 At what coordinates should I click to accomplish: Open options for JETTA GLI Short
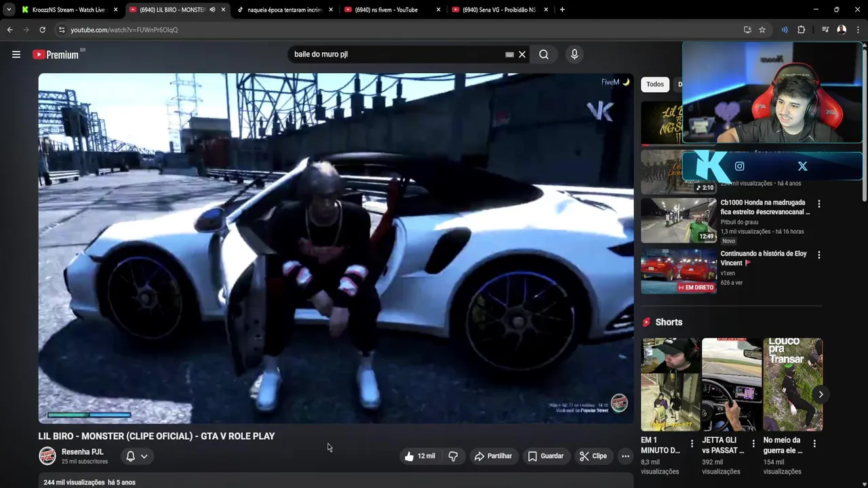(x=753, y=444)
